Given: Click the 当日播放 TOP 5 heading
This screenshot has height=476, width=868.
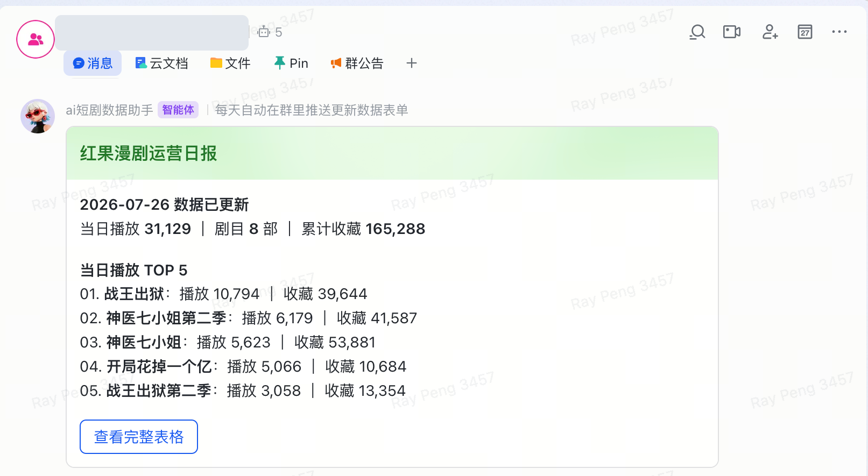Looking at the screenshot, I should point(133,270).
